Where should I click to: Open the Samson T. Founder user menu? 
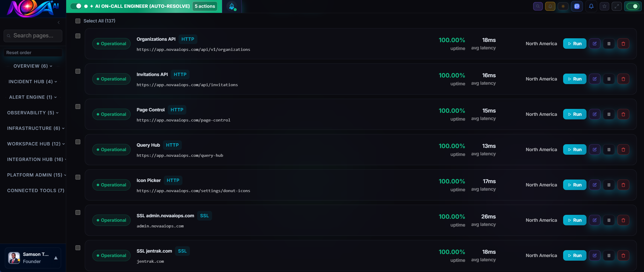(33, 258)
